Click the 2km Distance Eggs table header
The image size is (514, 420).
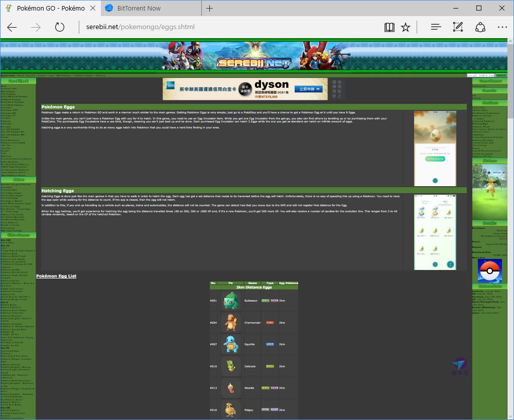click(x=254, y=288)
